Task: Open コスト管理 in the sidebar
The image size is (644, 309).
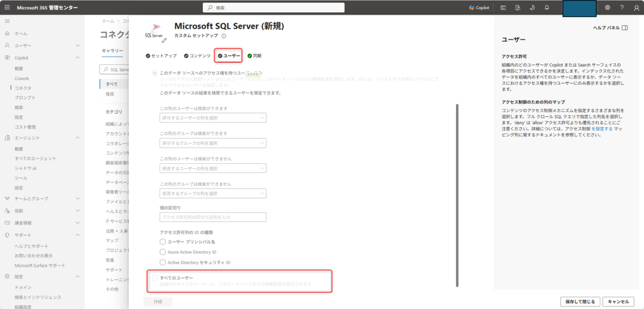Action: point(25,127)
